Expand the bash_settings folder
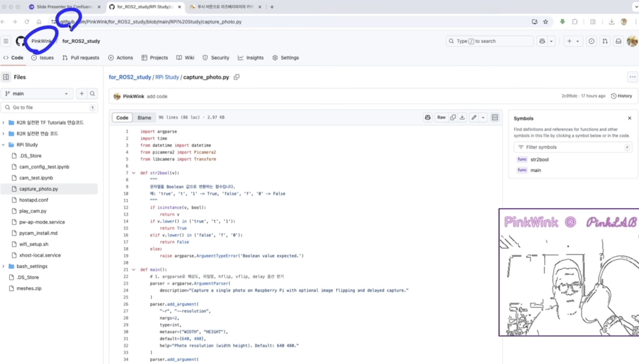This screenshot has height=364, width=639. click(4, 266)
